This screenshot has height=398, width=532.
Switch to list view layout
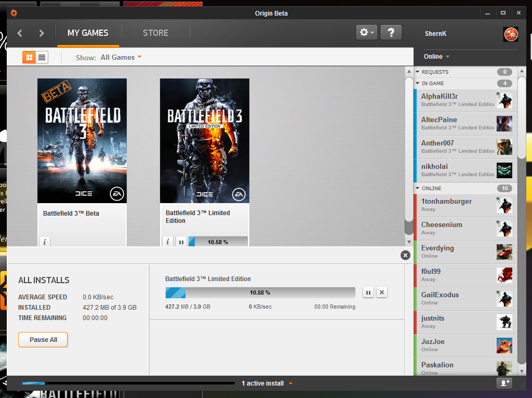pos(42,57)
